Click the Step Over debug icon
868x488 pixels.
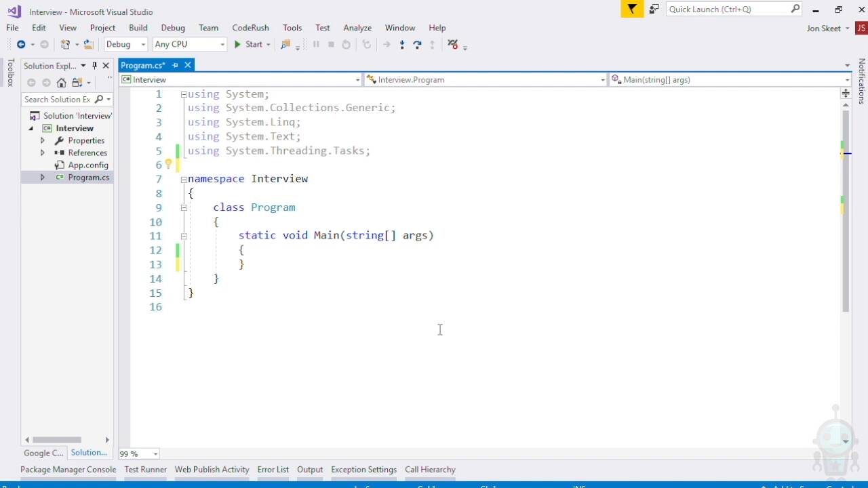(417, 45)
